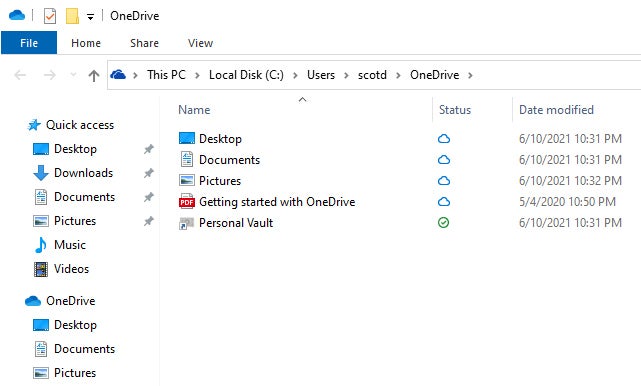Expand the chevron before This PC in breadcrumb
641x386 pixels.
(x=135, y=75)
